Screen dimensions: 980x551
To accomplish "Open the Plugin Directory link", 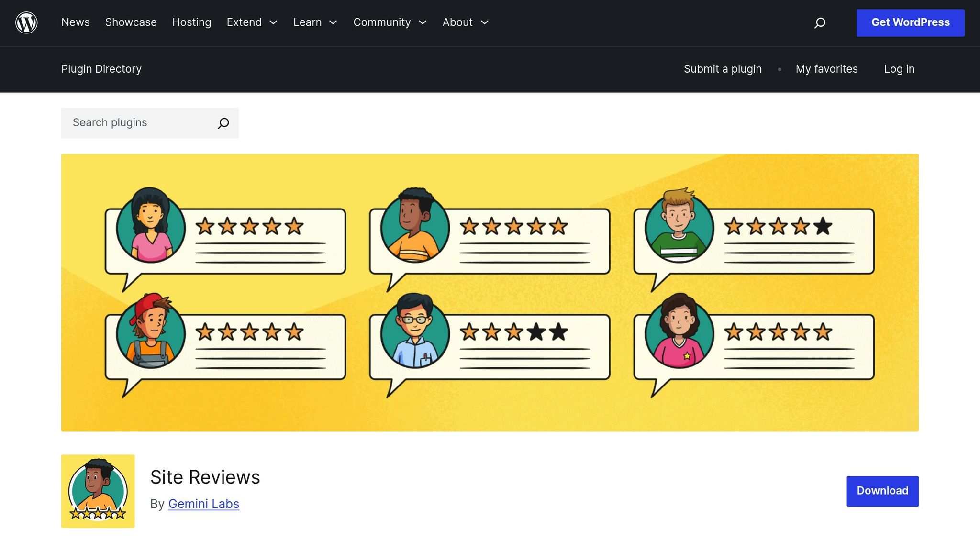I will [101, 69].
